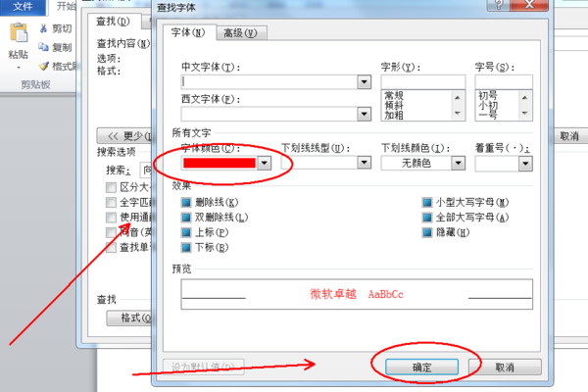Open the 下划线颜色 dropdown
Screen dimensions: 588x392
tap(458, 164)
